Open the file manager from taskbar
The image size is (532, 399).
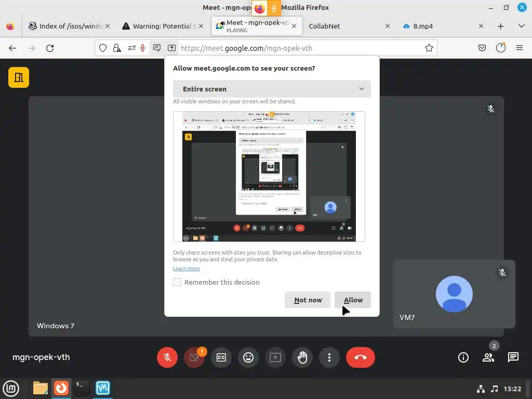pos(41,389)
